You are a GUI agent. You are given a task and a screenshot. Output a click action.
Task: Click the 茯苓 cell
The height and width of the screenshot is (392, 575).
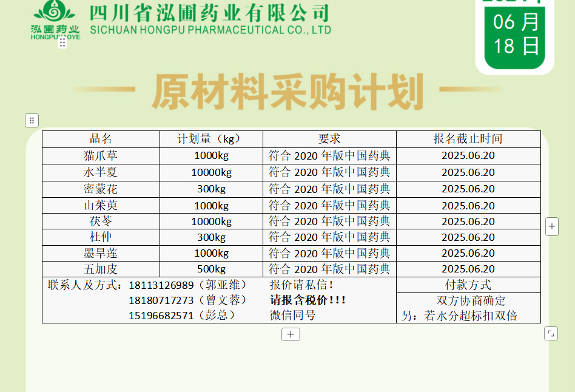pos(101,221)
